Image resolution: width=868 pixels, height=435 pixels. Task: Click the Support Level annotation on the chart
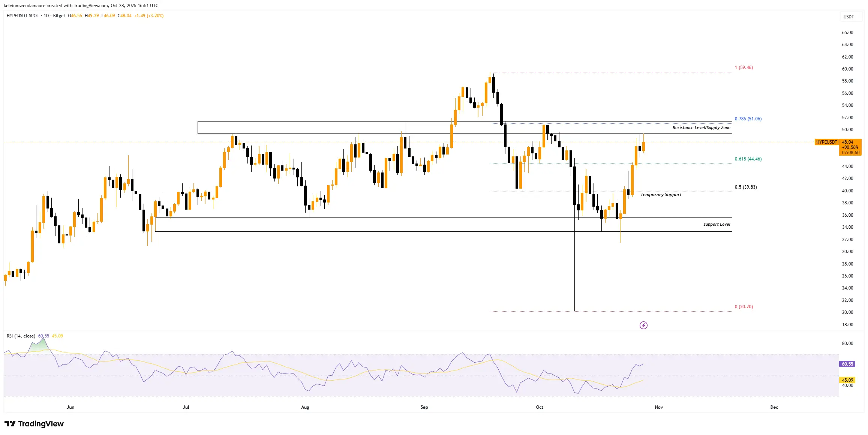pyautogui.click(x=716, y=224)
